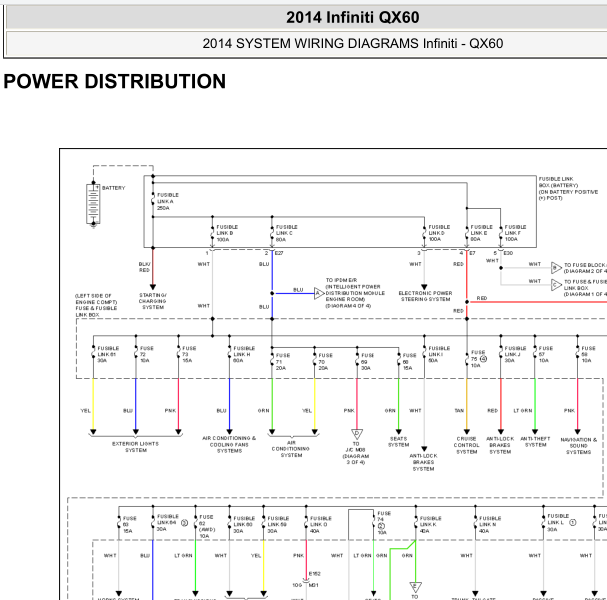Click circled note 2 under Fuse 74
This screenshot has width=607, height=600.
click(381, 526)
